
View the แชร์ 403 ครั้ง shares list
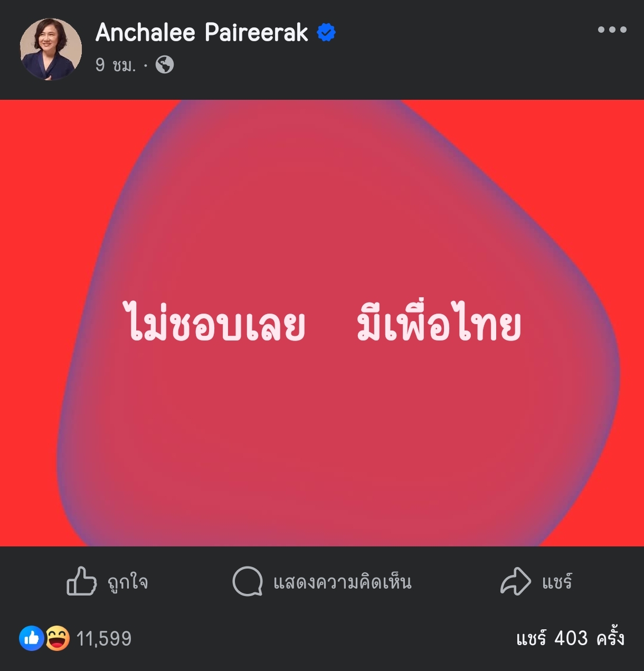[570, 638]
